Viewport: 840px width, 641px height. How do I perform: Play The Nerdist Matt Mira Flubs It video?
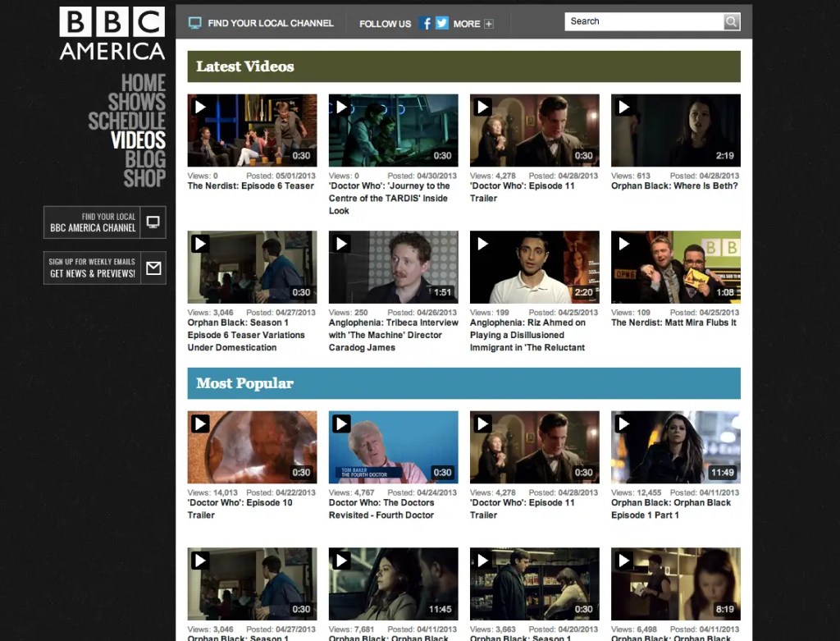click(x=623, y=243)
